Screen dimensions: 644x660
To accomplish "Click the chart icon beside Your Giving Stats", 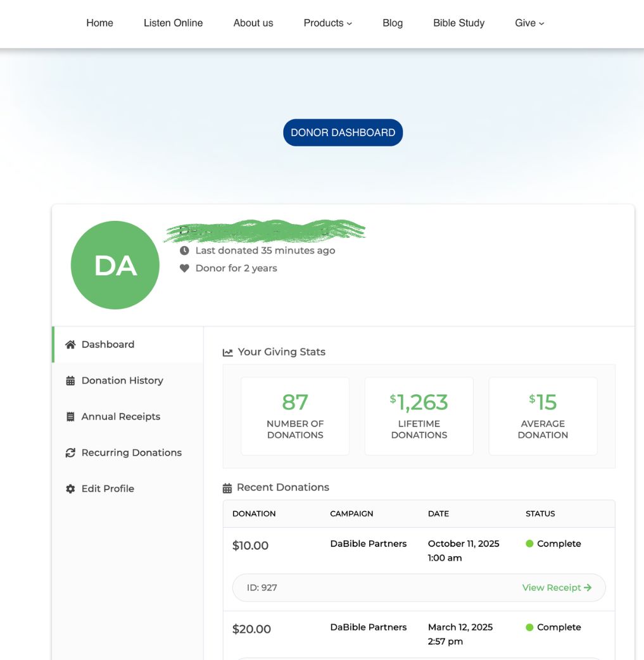I will click(x=228, y=352).
